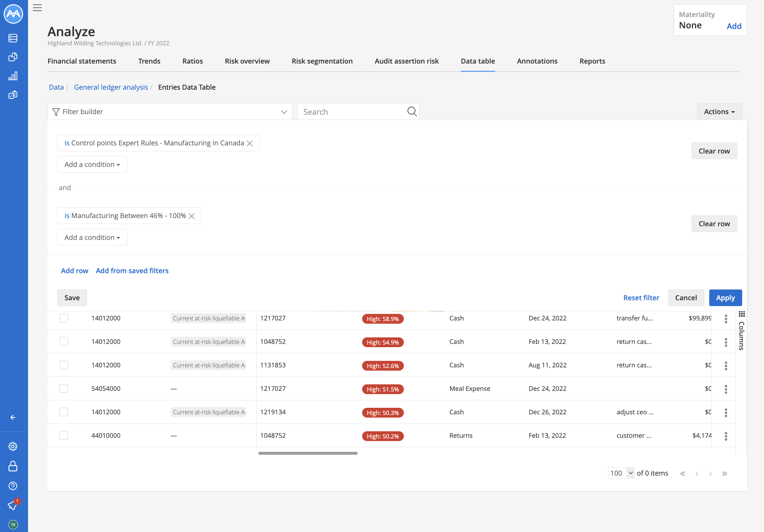Viewport: 764px width, 532px height.
Task: Open the libraries sidebar icon
Action: point(13,57)
